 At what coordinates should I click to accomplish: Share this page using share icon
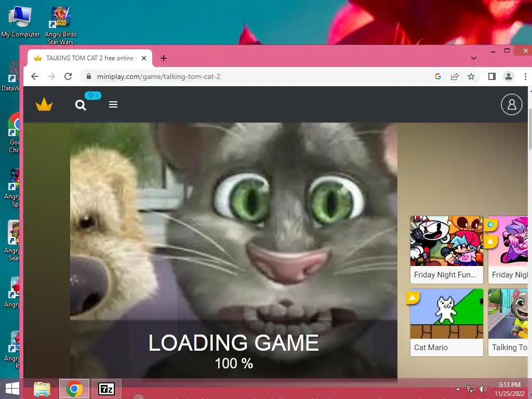[x=454, y=76]
